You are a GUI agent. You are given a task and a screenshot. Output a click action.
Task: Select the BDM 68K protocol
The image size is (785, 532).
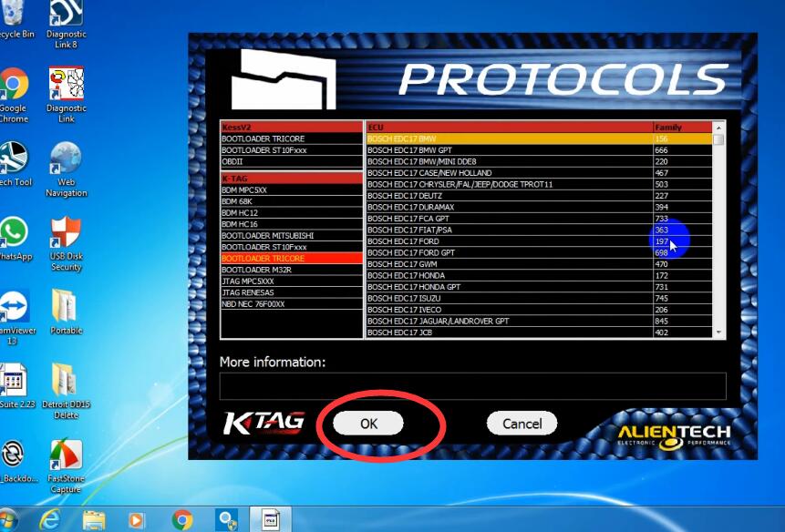coord(292,201)
